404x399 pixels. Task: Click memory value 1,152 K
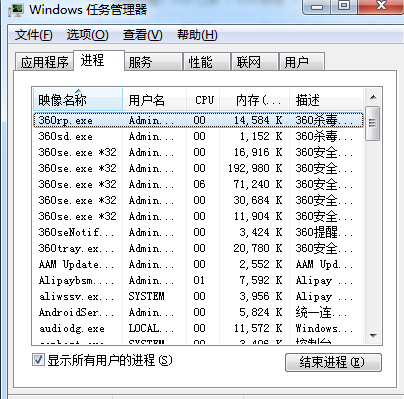261,136
